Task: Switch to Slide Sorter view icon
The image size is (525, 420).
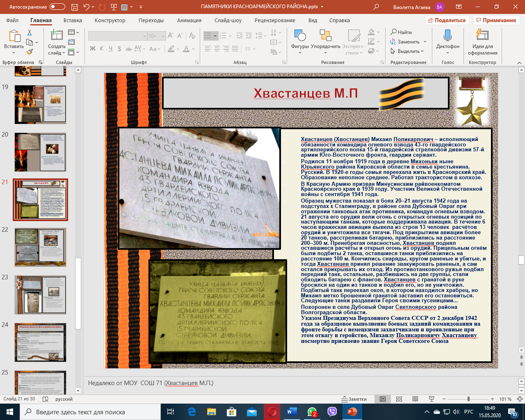Action: (x=399, y=399)
